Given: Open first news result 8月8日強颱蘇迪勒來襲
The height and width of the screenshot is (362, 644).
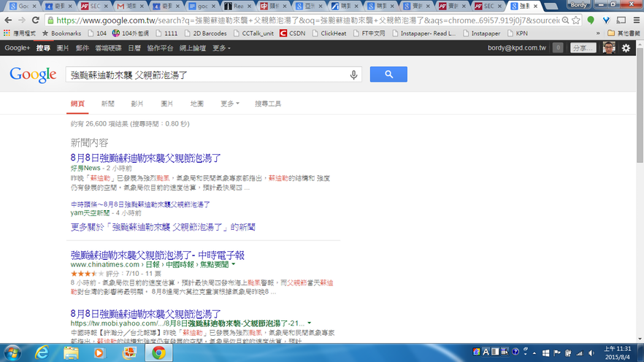Looking at the screenshot, I should [146, 158].
